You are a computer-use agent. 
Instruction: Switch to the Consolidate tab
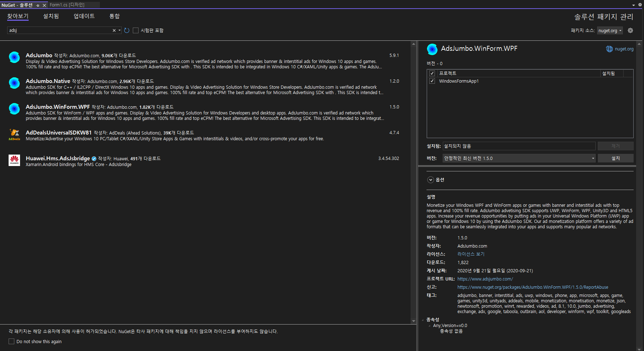point(115,16)
